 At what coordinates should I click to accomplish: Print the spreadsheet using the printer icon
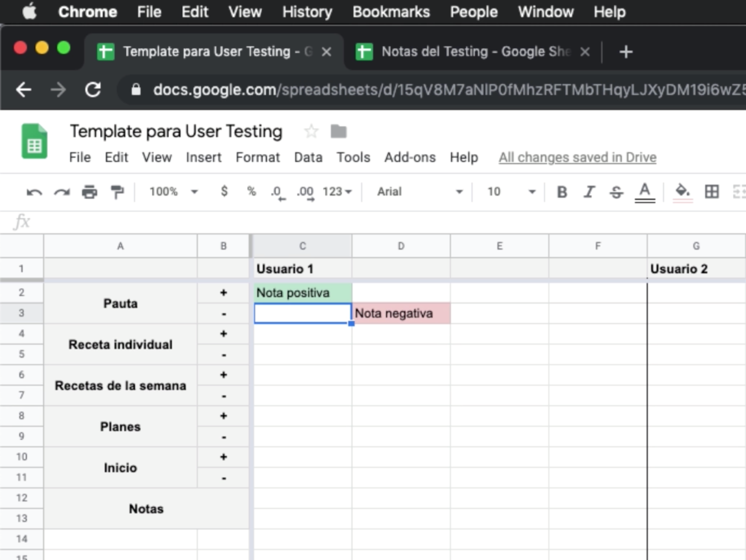(x=89, y=192)
